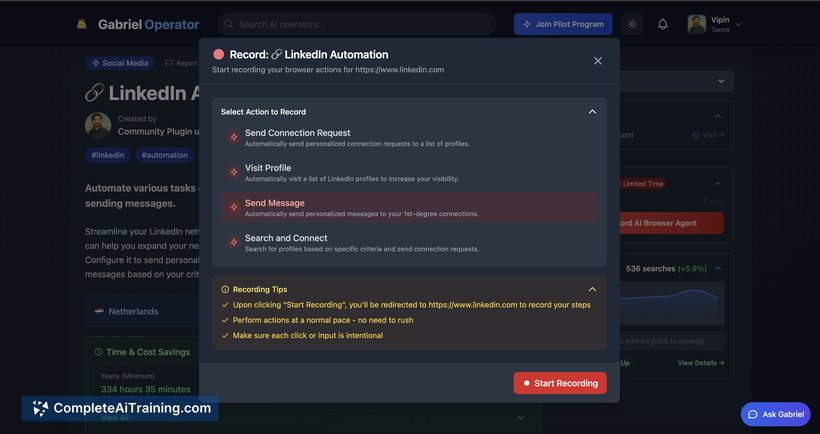Click the Gabriel Operator logo icon
Viewport: 820px width, 434px height.
click(x=82, y=24)
